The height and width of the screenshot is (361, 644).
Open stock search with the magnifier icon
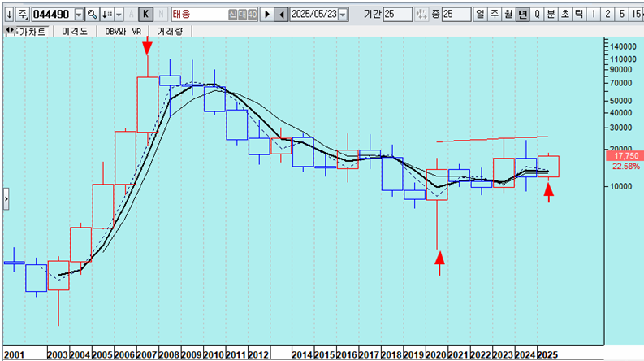(93, 15)
